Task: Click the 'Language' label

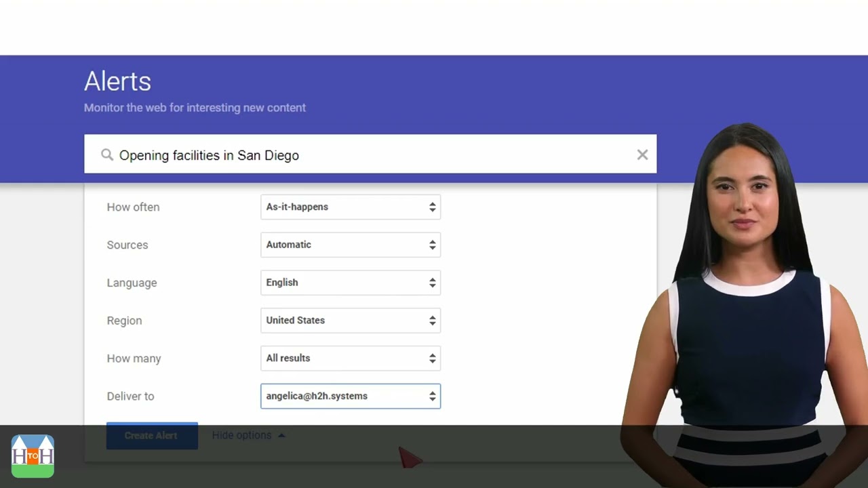Action: coord(132,283)
